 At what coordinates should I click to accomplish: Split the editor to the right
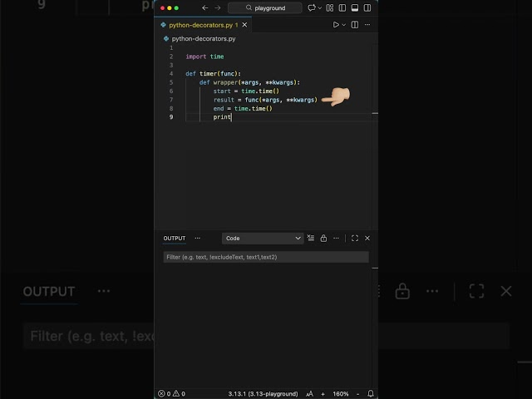[x=355, y=25]
